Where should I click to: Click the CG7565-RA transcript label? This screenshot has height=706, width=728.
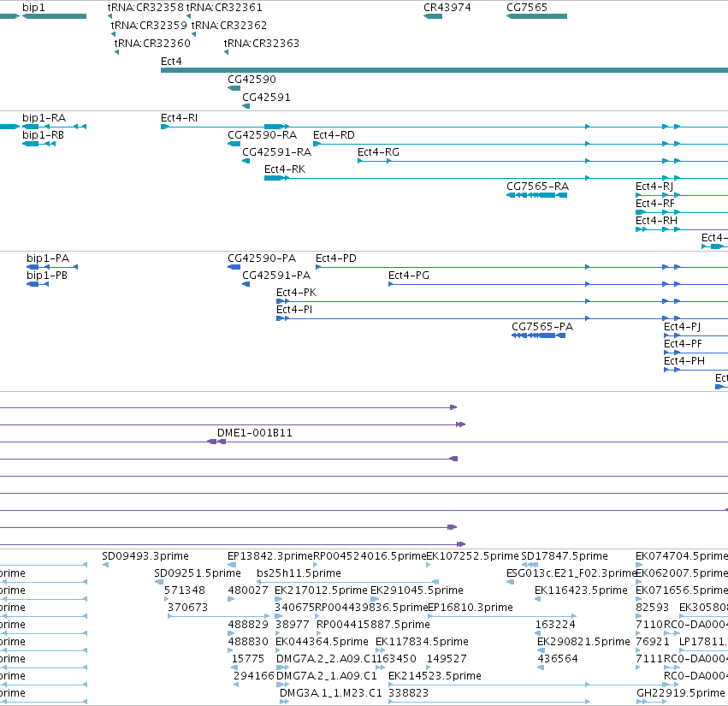click(537, 187)
